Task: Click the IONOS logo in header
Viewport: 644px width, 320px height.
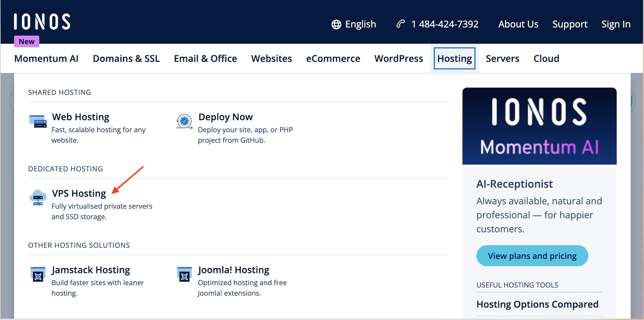Action: pyautogui.click(x=42, y=22)
